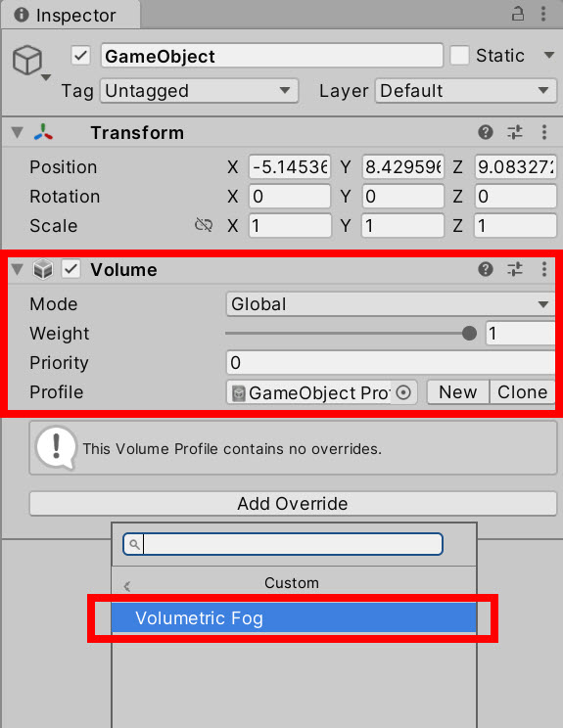This screenshot has height=728, width=563.
Task: Open the Volume component's three-dot menu
Action: (544, 269)
